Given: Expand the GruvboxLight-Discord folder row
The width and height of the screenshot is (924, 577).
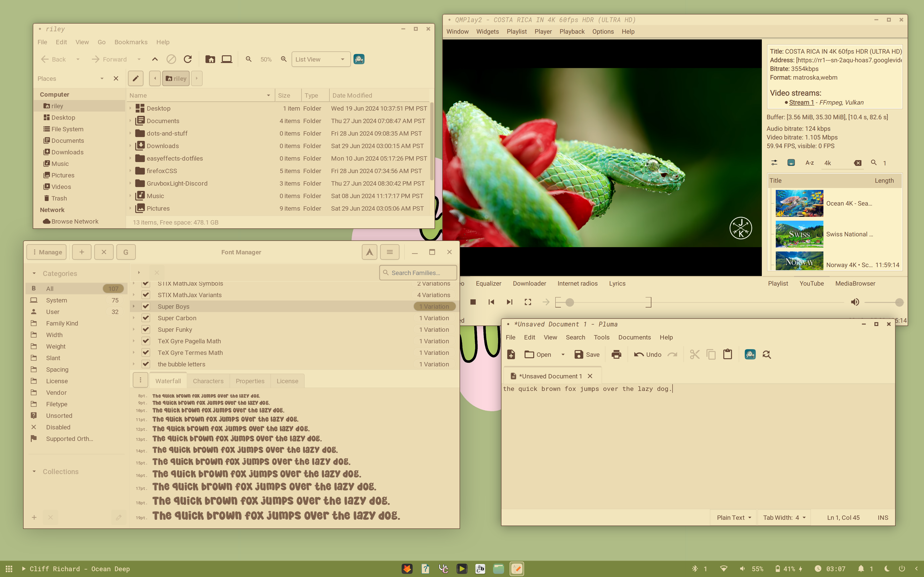Looking at the screenshot, I should click(x=130, y=183).
